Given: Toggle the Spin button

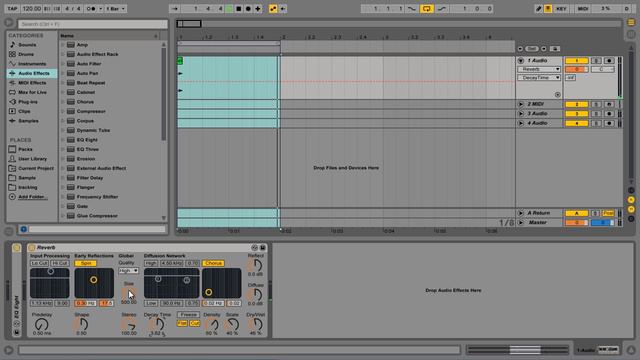Looking at the screenshot, I should tap(86, 263).
